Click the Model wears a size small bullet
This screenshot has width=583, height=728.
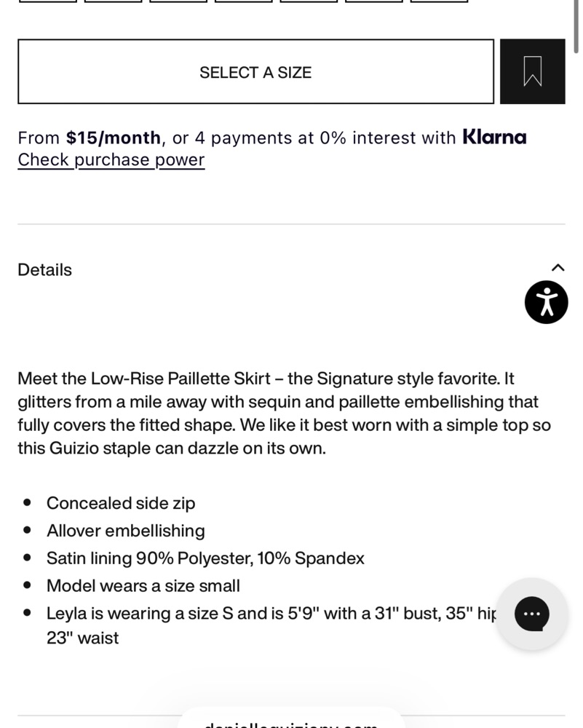point(143,586)
